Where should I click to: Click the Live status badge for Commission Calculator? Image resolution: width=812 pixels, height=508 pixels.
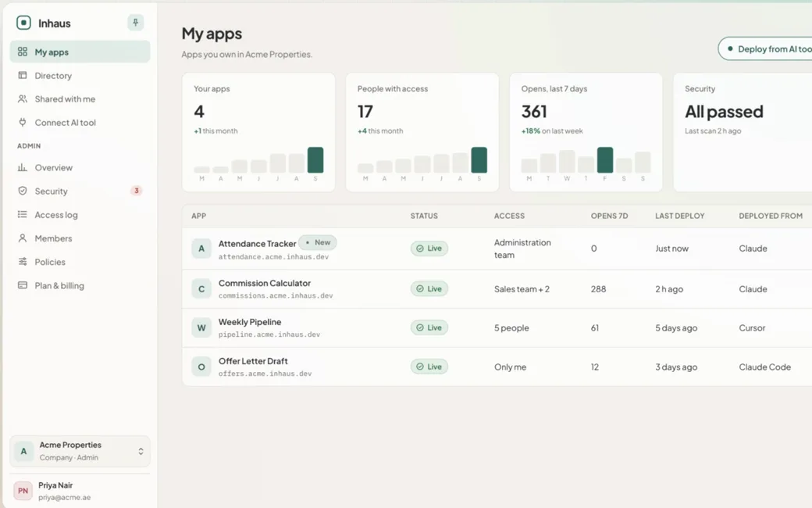[x=429, y=288]
